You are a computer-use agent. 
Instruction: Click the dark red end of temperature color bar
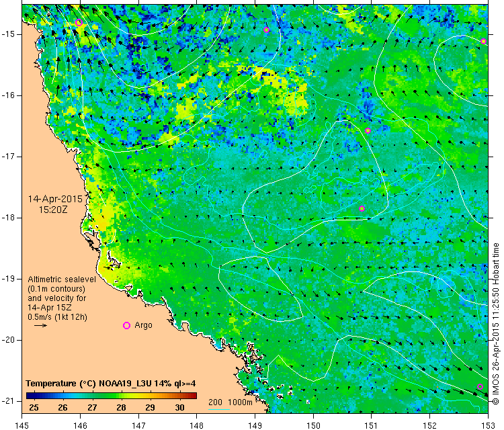pyautogui.click(x=194, y=396)
